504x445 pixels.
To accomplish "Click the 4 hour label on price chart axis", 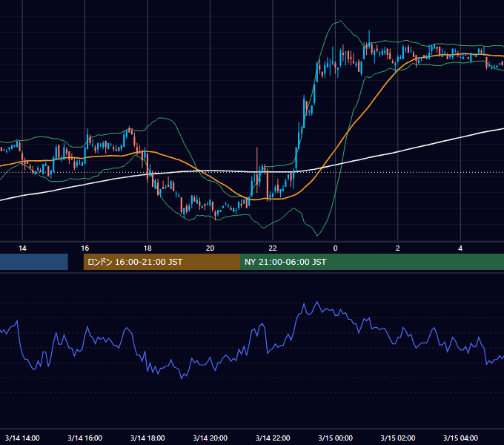I will [460, 248].
